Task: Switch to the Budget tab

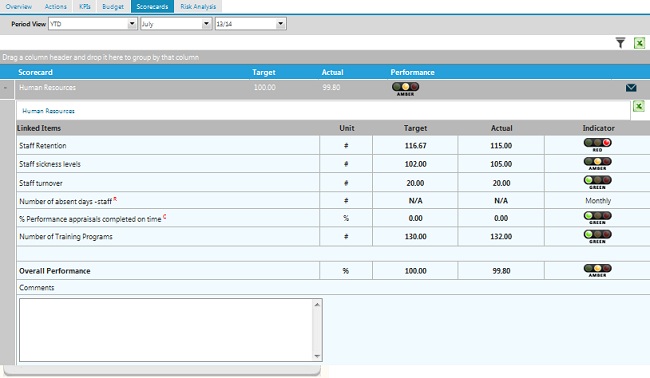Action: point(113,6)
